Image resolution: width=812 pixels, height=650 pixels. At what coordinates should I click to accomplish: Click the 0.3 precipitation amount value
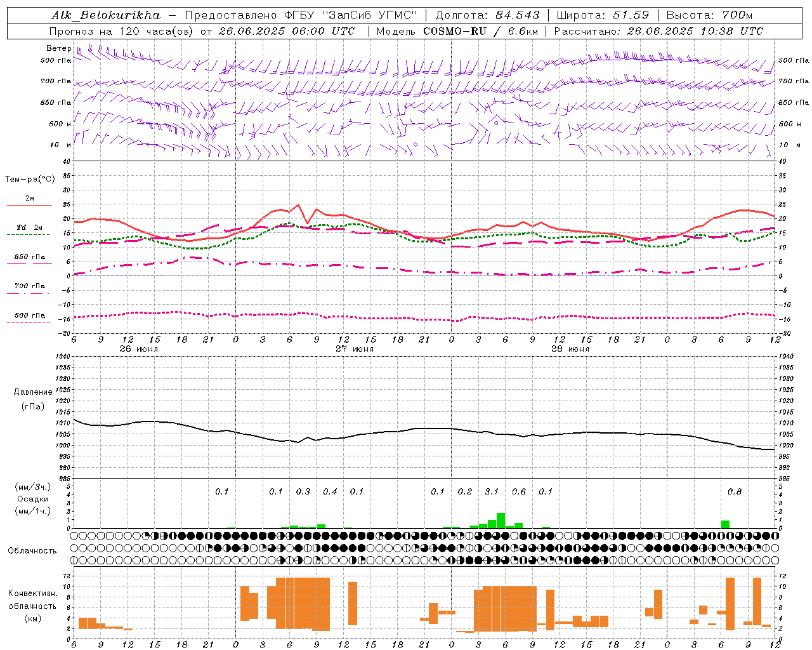point(303,491)
